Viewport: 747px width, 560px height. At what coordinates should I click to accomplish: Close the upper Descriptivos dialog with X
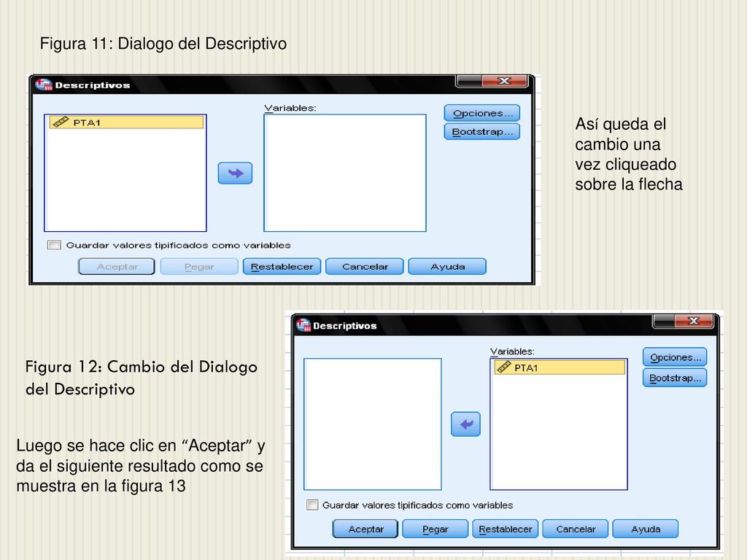click(x=504, y=81)
